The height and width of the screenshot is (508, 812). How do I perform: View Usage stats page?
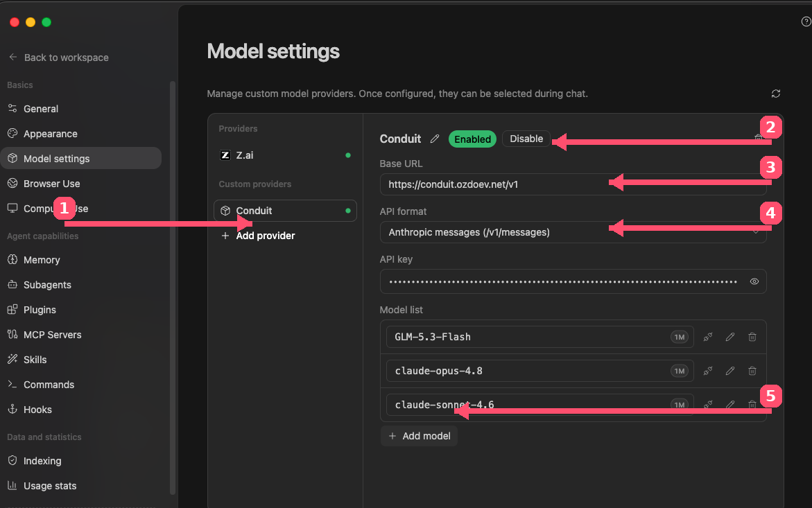(81, 485)
